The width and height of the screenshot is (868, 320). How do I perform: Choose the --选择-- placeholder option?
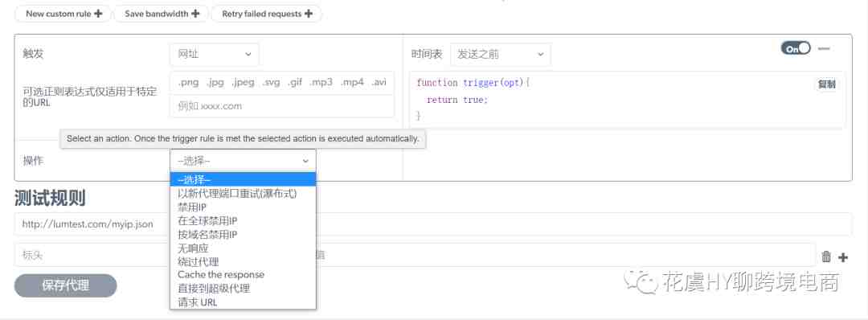pos(243,179)
